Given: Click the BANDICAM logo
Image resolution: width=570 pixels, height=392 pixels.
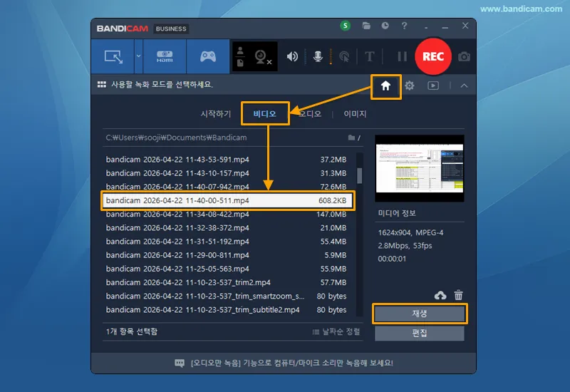Looking at the screenshot, I should (122, 29).
